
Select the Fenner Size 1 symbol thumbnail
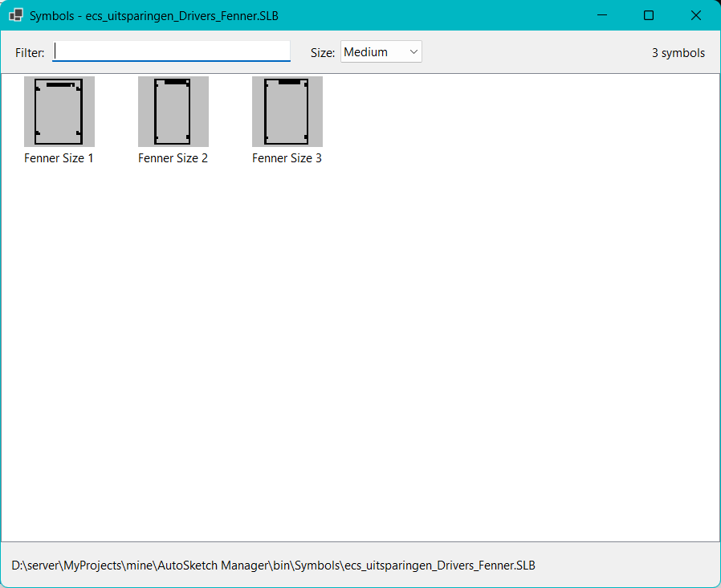pyautogui.click(x=59, y=112)
